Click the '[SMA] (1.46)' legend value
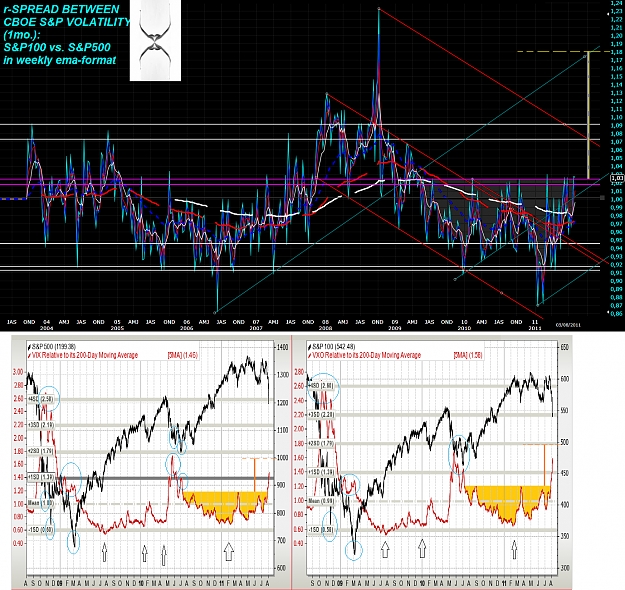The width and height of the screenshot is (625, 590). pos(182,355)
